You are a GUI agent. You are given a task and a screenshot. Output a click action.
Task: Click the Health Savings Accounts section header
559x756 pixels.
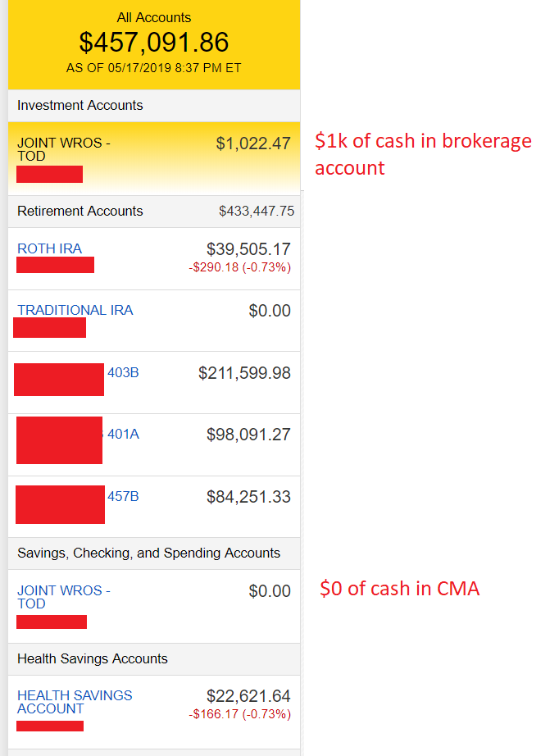(92, 658)
